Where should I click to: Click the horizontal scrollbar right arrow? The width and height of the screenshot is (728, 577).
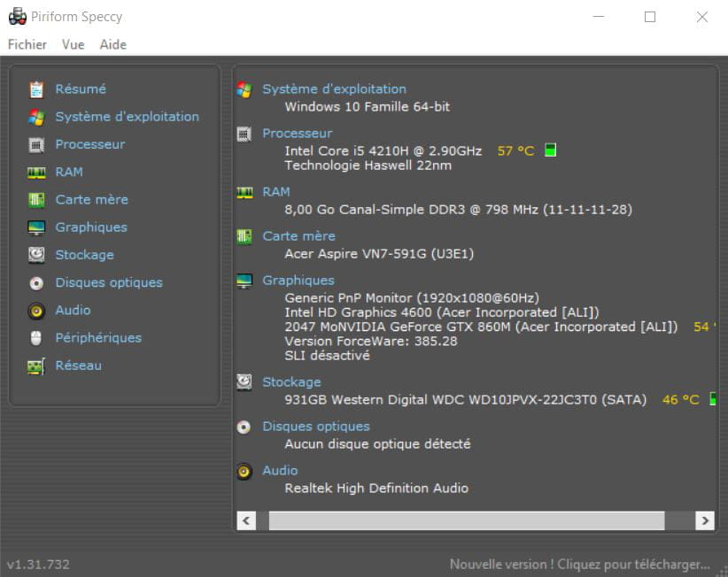pos(705,520)
